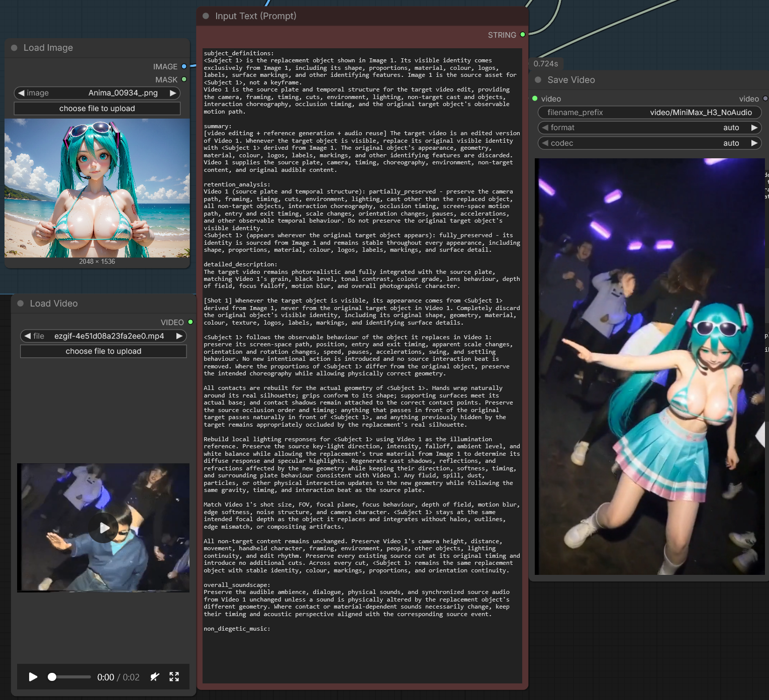Viewport: 769px width, 700px height.
Task: Collapse the Load Video node via its dot
Action: (21, 304)
